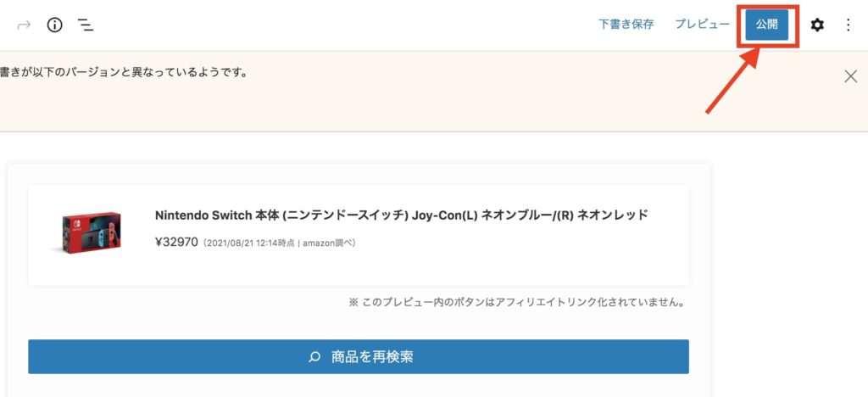Dismiss the autosave version notice

point(850,76)
